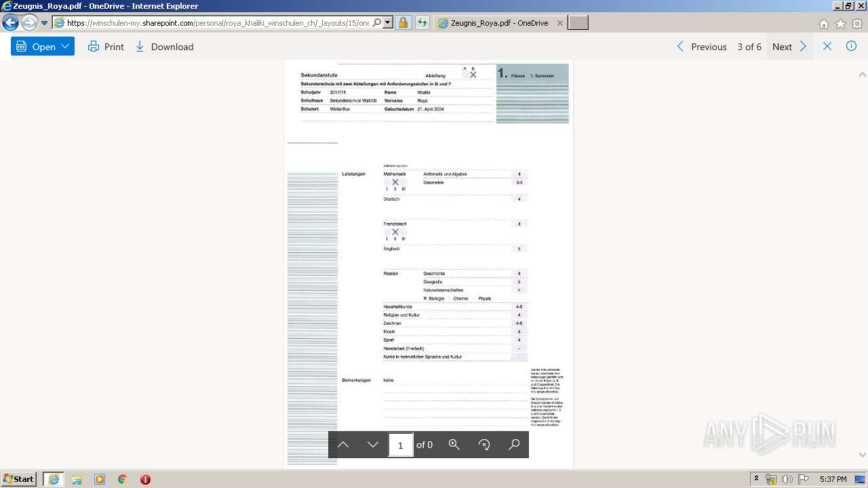
Task: Click the page number input field
Action: coord(400,445)
